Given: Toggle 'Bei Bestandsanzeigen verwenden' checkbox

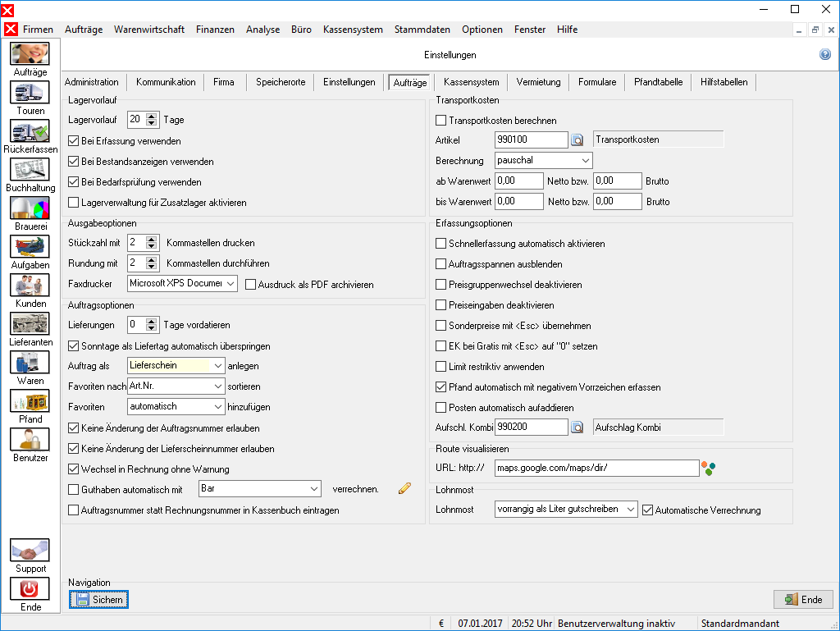Looking at the screenshot, I should coord(74,161).
